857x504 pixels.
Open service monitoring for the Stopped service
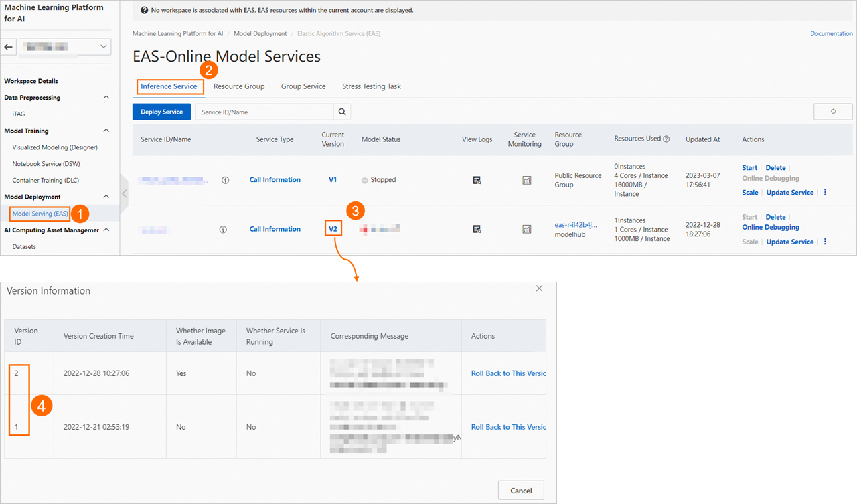[526, 180]
